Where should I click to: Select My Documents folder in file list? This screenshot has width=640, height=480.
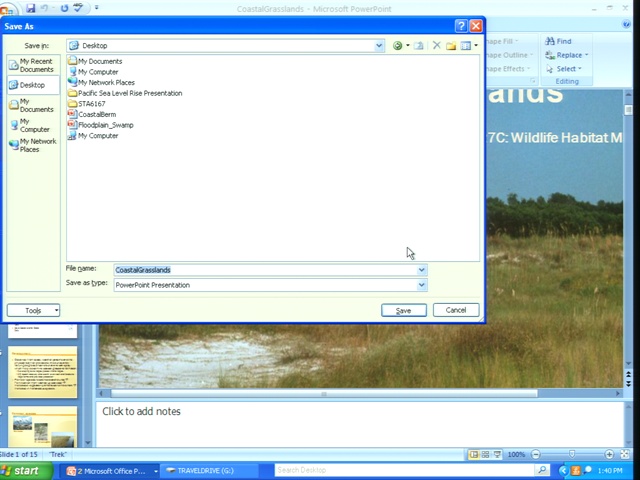pyautogui.click(x=96, y=61)
